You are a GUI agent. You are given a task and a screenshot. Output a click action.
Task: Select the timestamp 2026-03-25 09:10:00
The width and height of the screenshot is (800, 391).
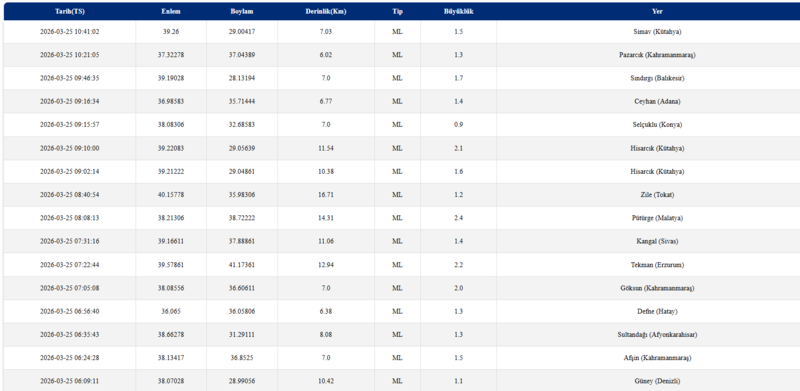pyautogui.click(x=69, y=149)
